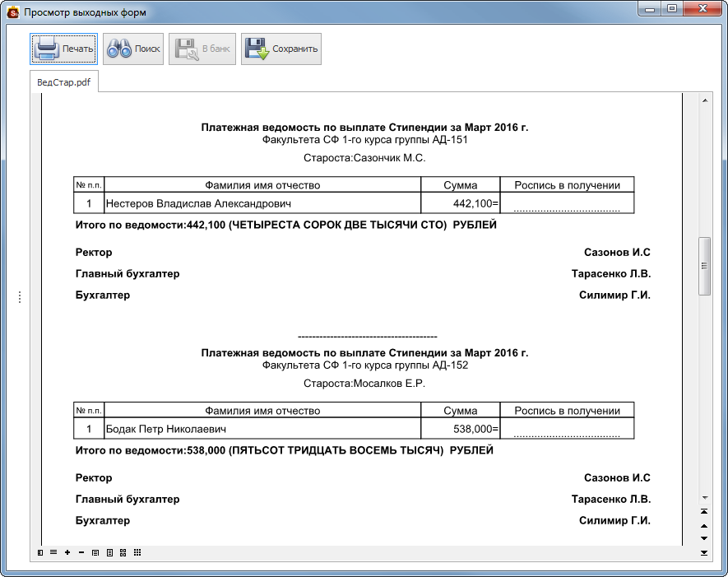Save the form with Сохранить button
This screenshot has height=577, width=728.
click(281, 49)
